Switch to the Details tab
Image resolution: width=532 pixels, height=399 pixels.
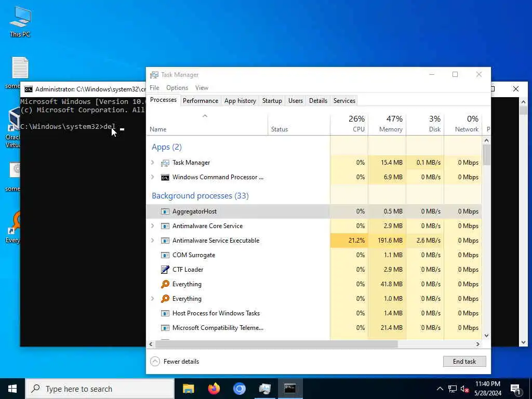[318, 101]
